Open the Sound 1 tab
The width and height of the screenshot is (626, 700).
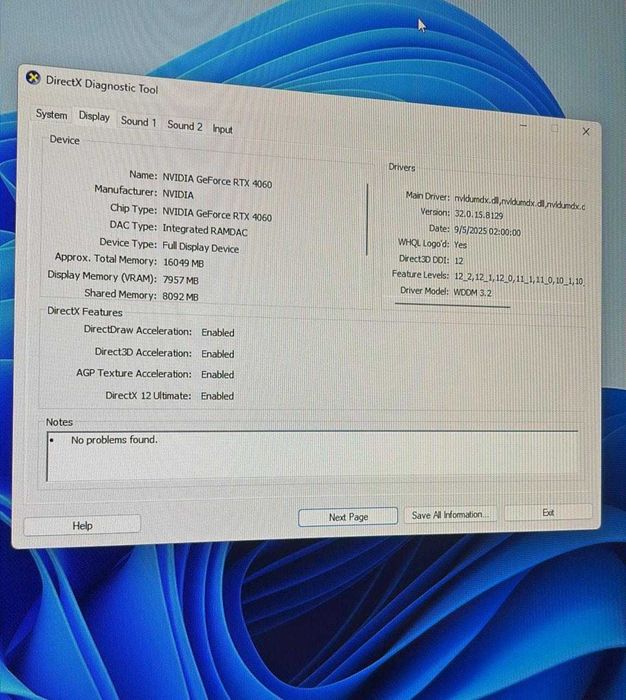(x=138, y=121)
